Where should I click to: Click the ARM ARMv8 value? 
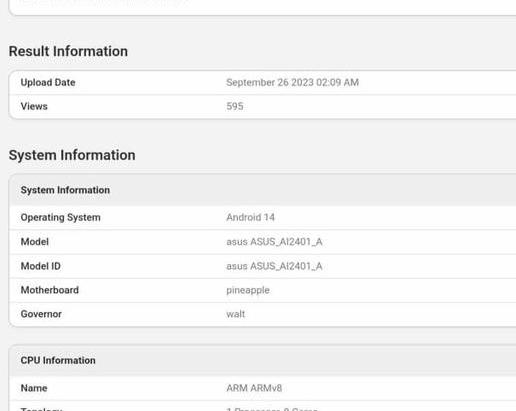254,388
